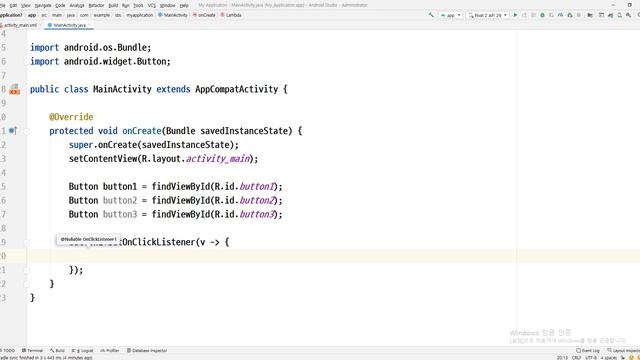Click the Debug app bug icon
The image size is (640, 360).
542,15
